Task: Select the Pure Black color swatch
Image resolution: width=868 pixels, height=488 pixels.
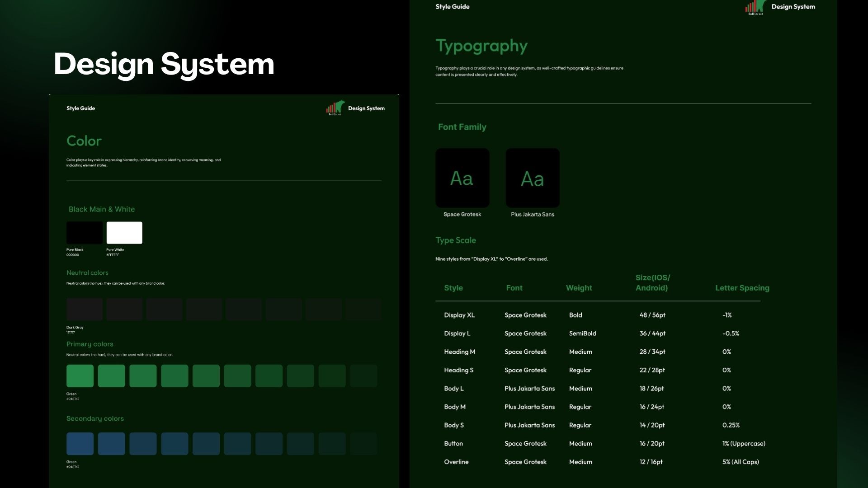Action: (x=85, y=233)
